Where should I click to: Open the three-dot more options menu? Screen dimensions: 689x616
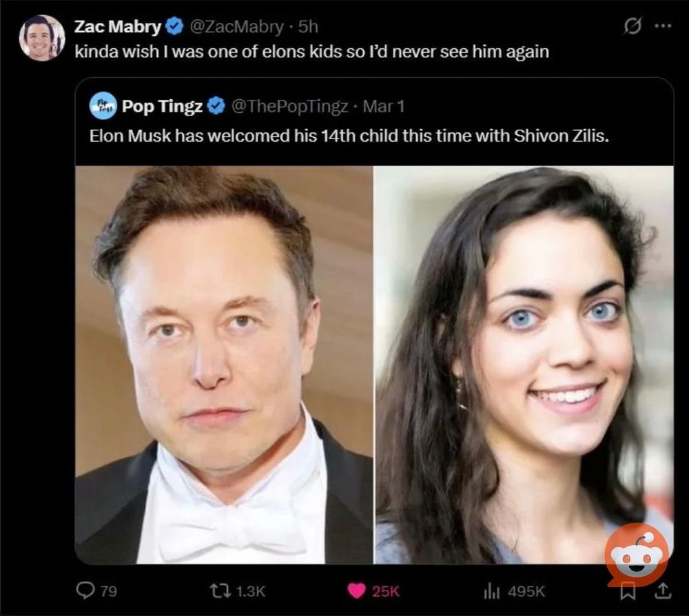coord(663,26)
